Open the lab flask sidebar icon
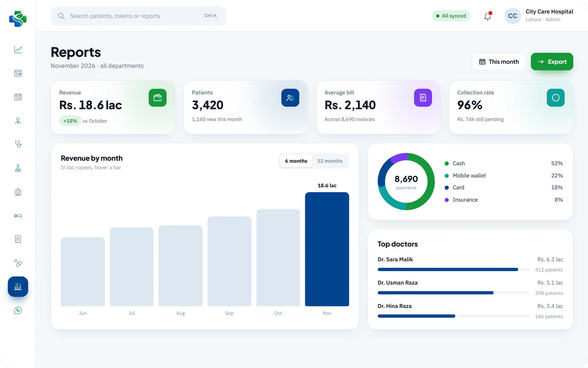588x368 pixels. coord(18,168)
